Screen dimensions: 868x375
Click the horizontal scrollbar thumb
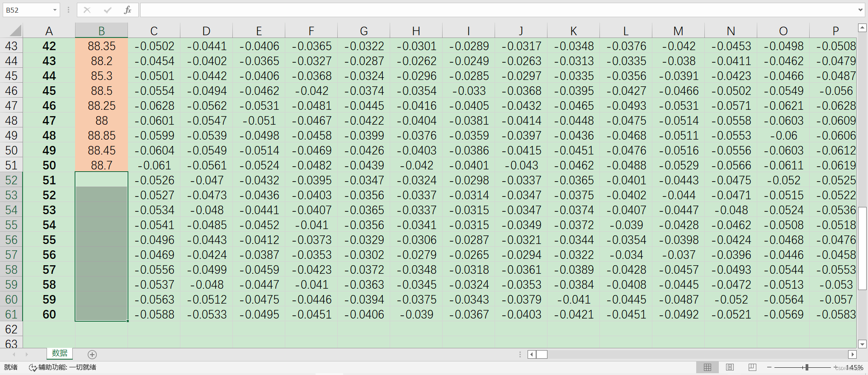click(x=542, y=355)
